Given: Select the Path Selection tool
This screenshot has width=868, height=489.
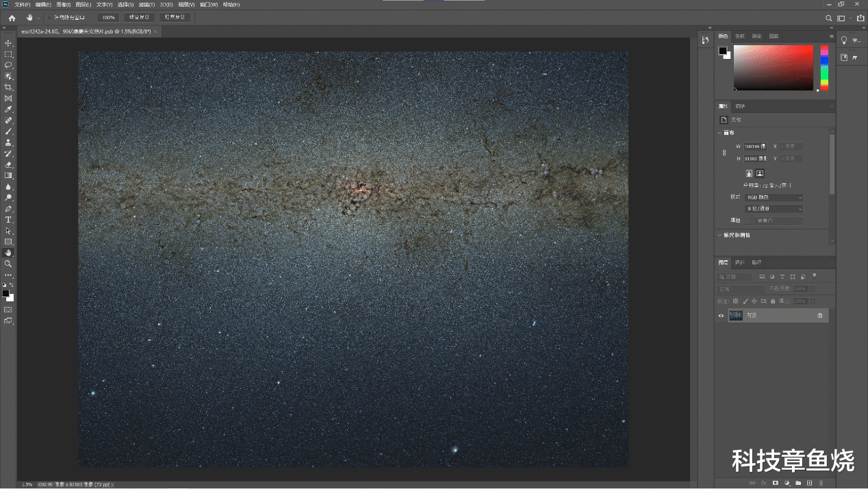Looking at the screenshot, I should [8, 231].
